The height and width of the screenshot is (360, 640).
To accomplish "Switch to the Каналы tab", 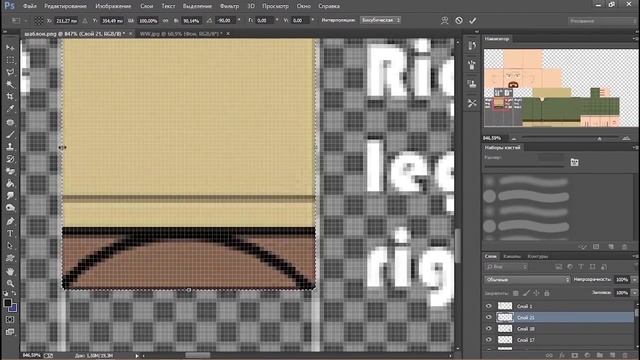I will coord(512,256).
